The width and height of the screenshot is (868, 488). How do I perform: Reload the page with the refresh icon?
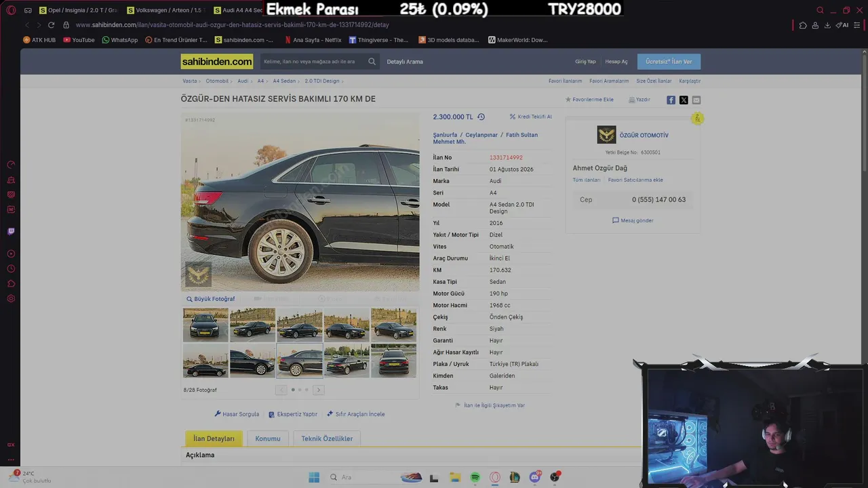(51, 25)
